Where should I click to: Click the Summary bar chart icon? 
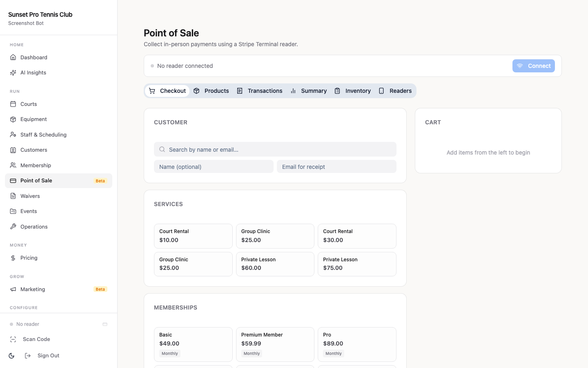click(293, 91)
